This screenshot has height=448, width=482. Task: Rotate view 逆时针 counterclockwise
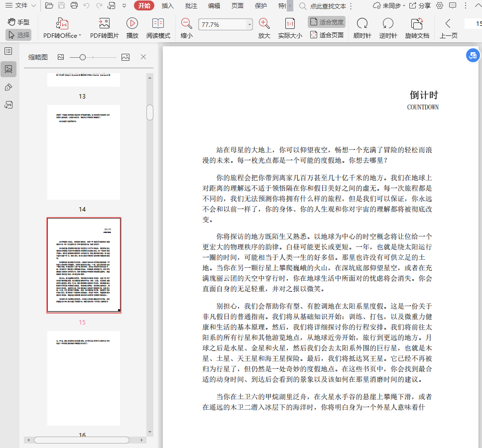tap(388, 28)
